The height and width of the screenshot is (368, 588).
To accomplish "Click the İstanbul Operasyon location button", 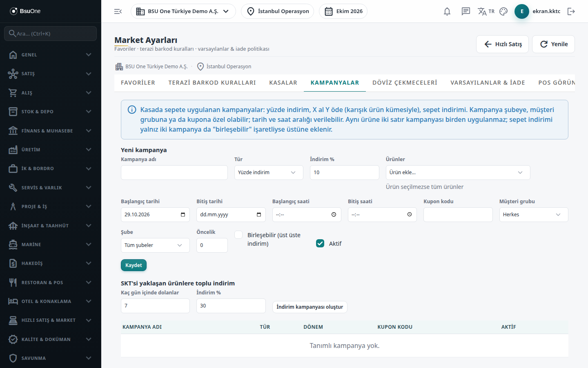I will [277, 11].
